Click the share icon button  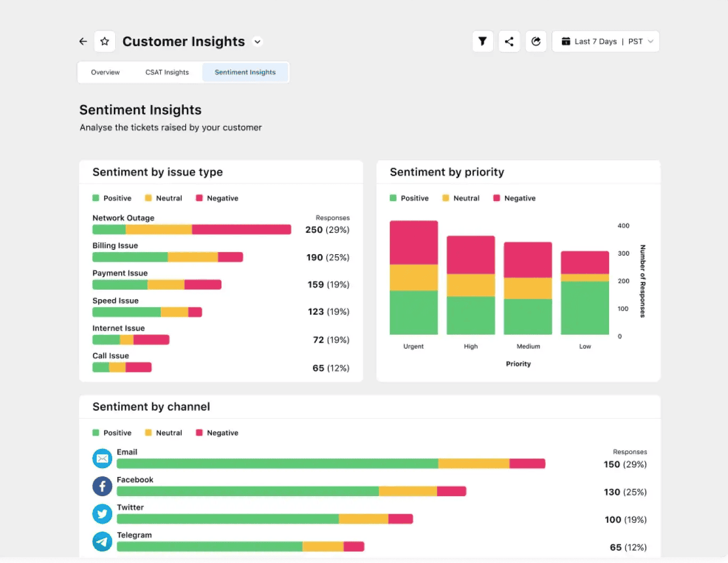pos(509,41)
